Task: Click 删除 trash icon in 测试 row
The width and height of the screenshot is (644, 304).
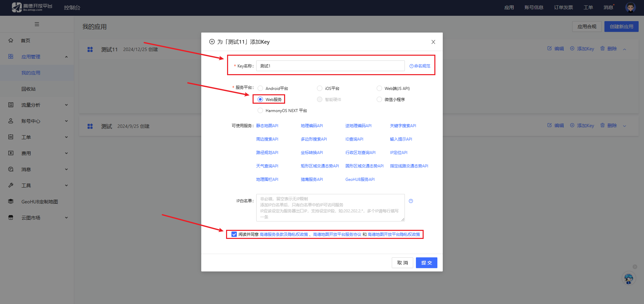Action: (602, 125)
